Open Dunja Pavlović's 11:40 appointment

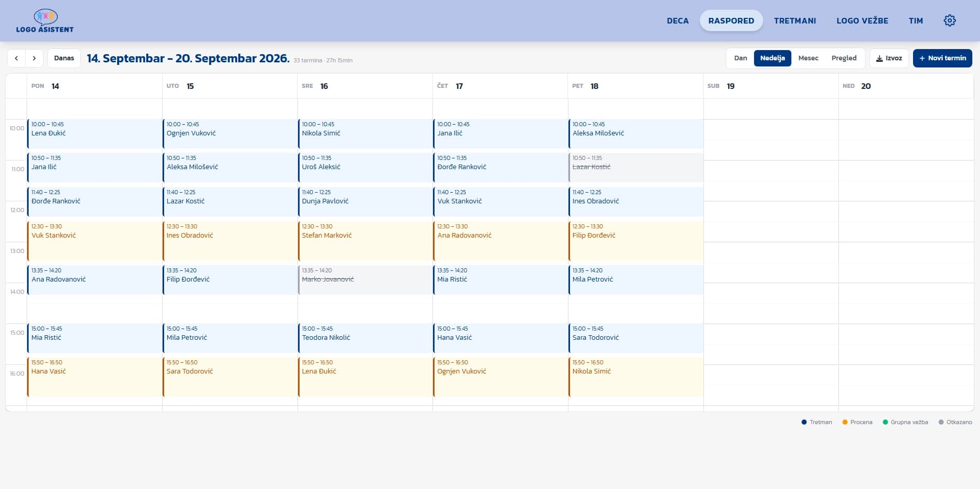pyautogui.click(x=365, y=202)
